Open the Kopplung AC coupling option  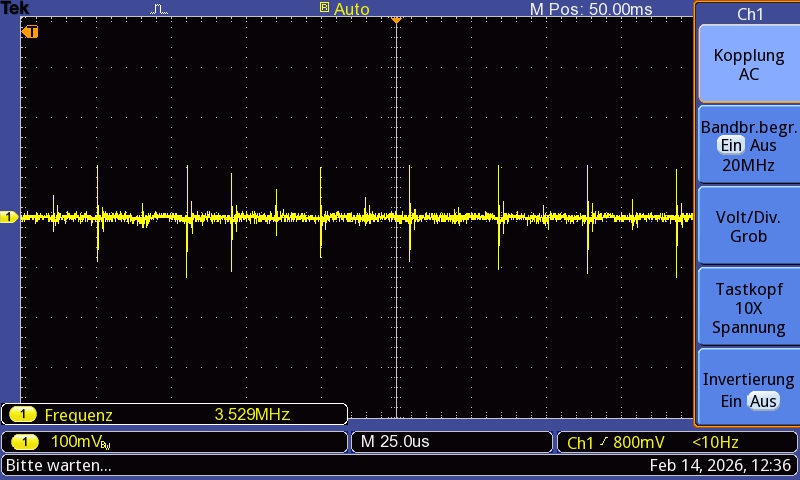[748, 65]
